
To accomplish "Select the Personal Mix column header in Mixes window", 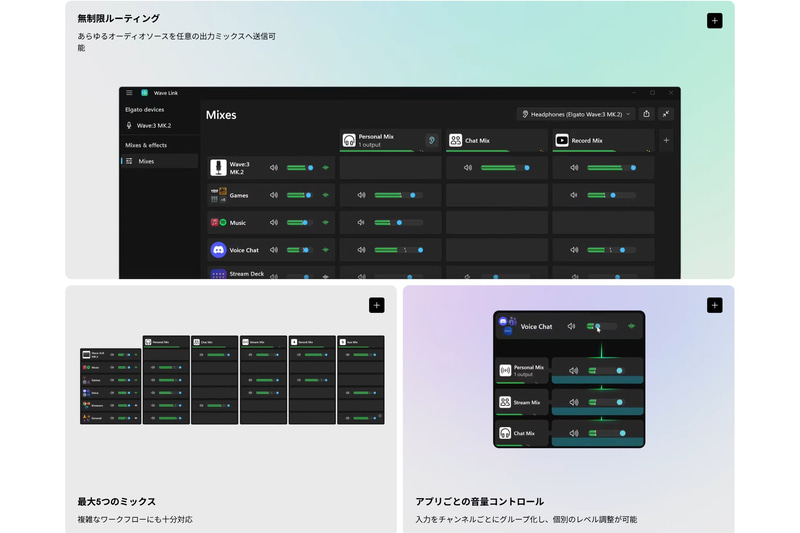I will (x=390, y=140).
